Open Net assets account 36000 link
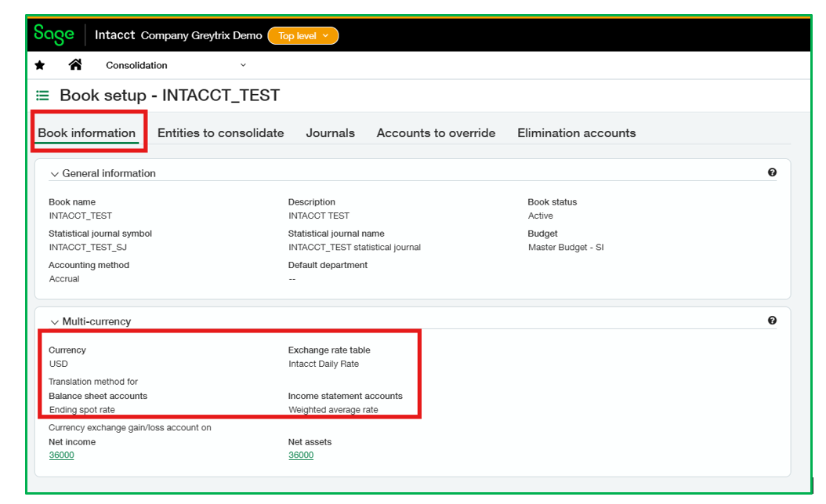The height and width of the screenshot is (504, 826). click(301, 455)
